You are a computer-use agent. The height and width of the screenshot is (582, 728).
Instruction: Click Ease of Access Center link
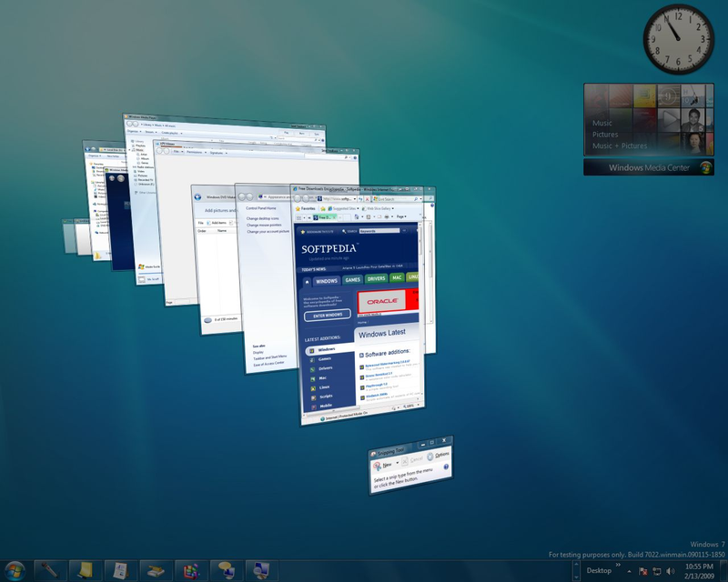coord(268,364)
